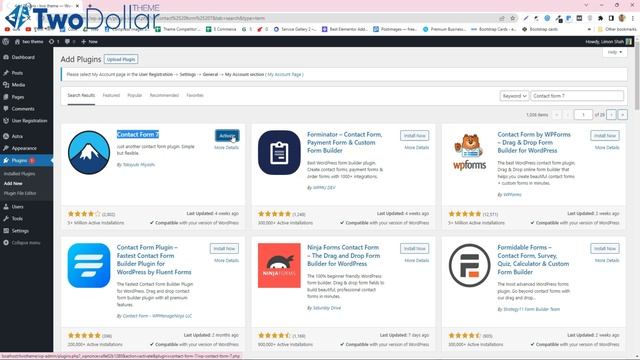Activate the Contact Form 7 plugin
This screenshot has height=360, width=640.
[x=227, y=136]
